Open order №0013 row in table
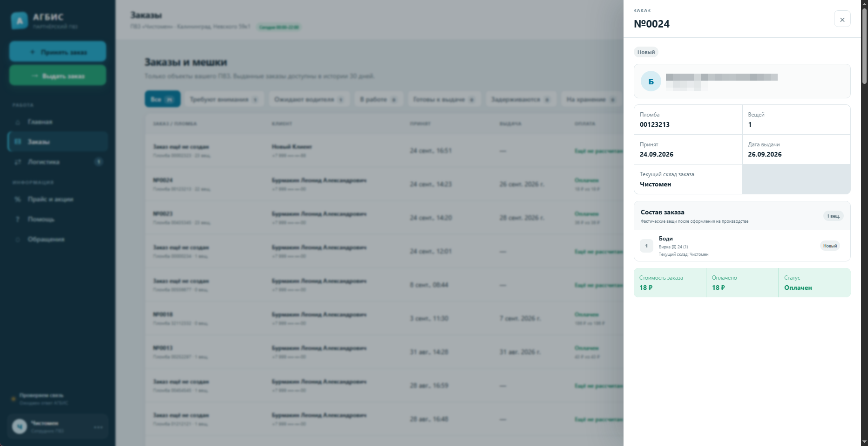The height and width of the screenshot is (446, 868). coord(384,352)
